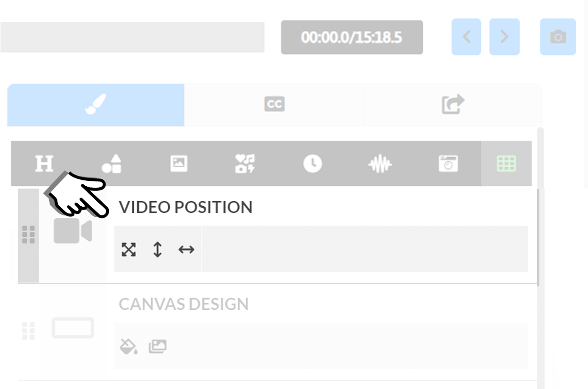
Task: Toggle horizontal video stretch
Action: [185, 249]
